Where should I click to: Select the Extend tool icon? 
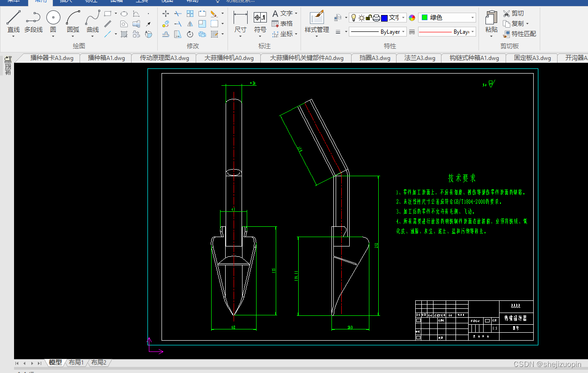(178, 23)
